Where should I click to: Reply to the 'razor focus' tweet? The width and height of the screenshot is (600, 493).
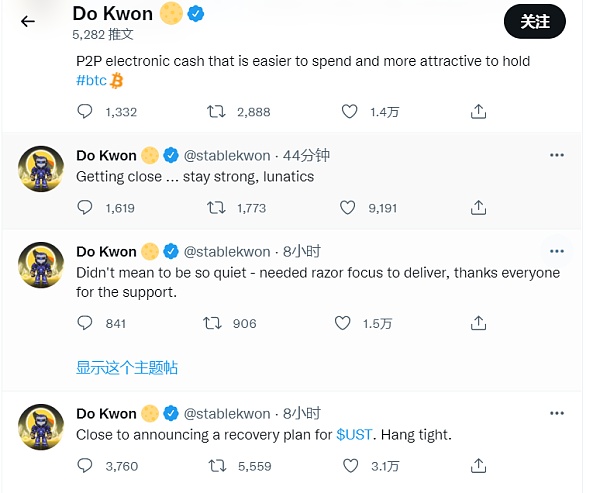tap(86, 323)
